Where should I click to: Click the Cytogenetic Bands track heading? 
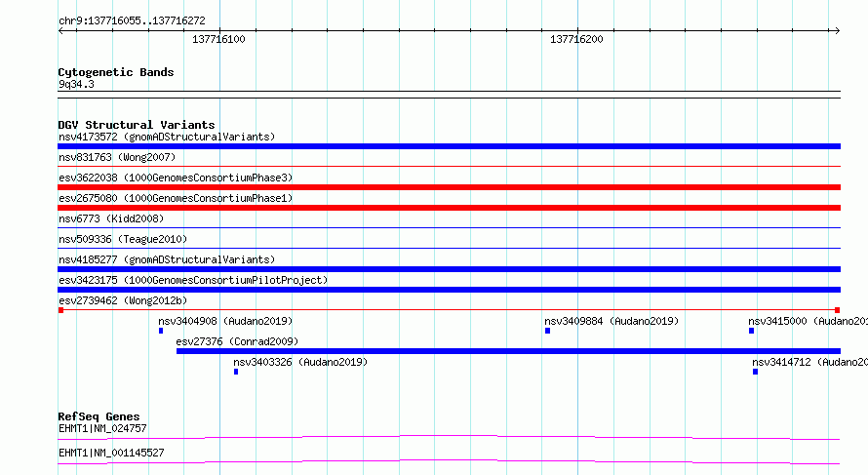point(116,72)
